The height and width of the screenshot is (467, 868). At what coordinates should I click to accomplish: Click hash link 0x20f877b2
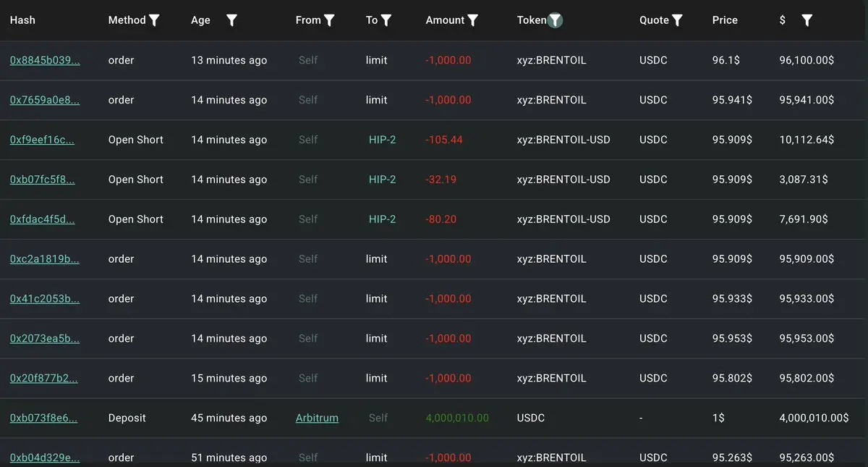pos(43,378)
